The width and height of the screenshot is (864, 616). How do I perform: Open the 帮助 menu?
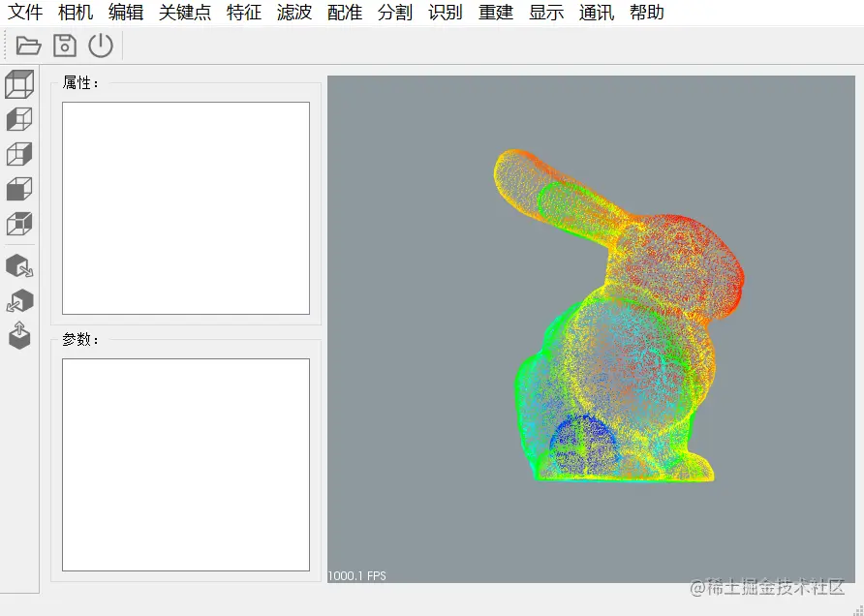[647, 13]
